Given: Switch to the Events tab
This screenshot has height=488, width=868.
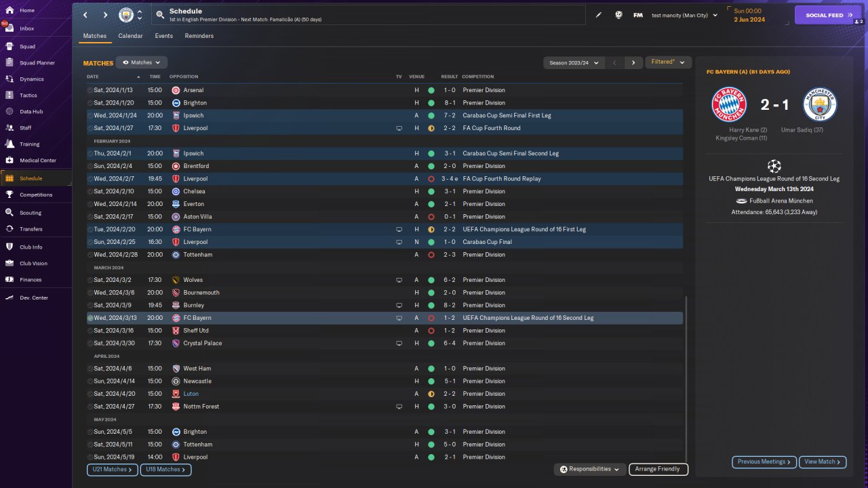Looking at the screenshot, I should [x=164, y=36].
